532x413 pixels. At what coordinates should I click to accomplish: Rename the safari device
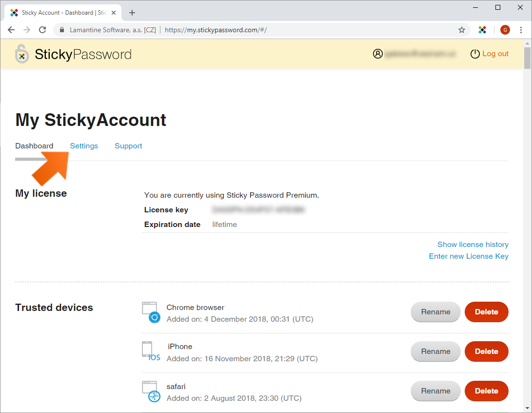click(435, 391)
